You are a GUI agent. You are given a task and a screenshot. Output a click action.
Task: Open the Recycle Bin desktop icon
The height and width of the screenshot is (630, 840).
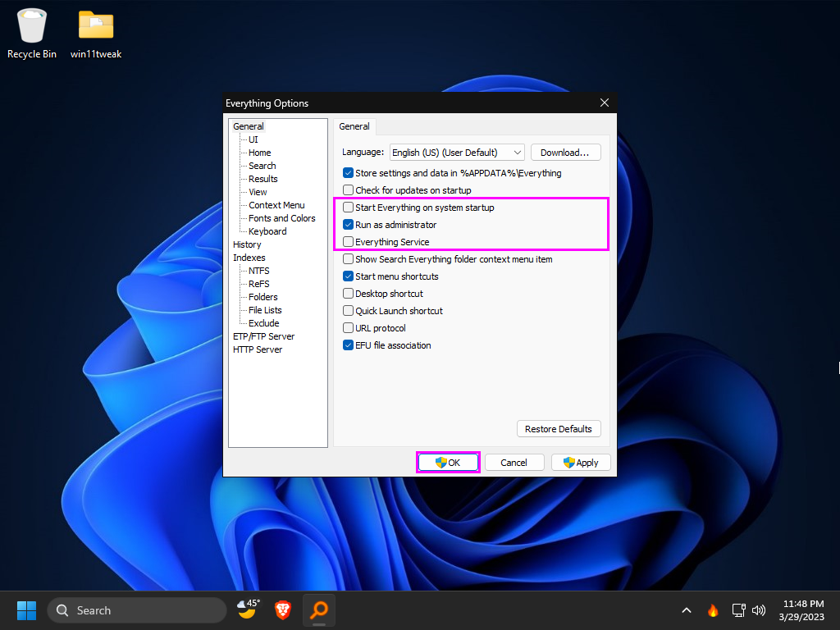[x=32, y=33]
